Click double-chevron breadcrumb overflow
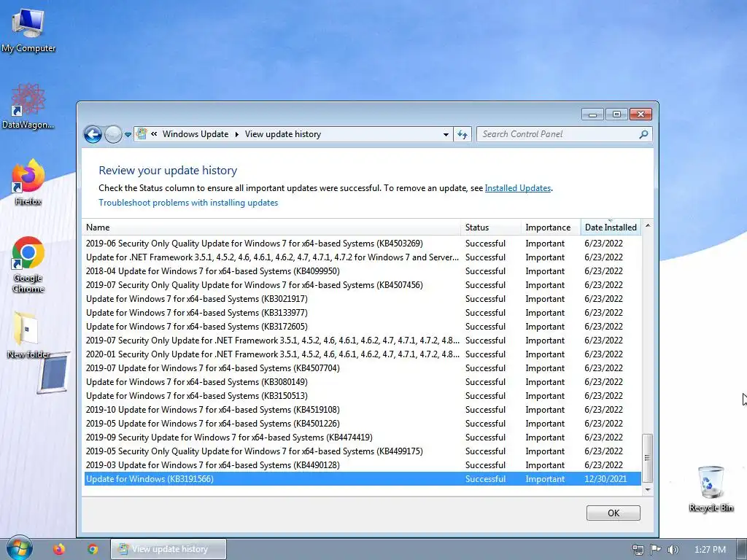This screenshot has height=560, width=747. (154, 134)
